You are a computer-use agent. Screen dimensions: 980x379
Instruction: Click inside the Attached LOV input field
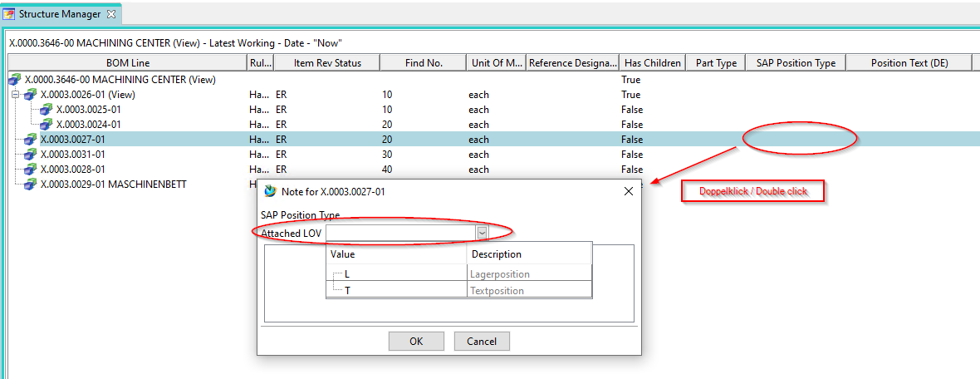400,234
